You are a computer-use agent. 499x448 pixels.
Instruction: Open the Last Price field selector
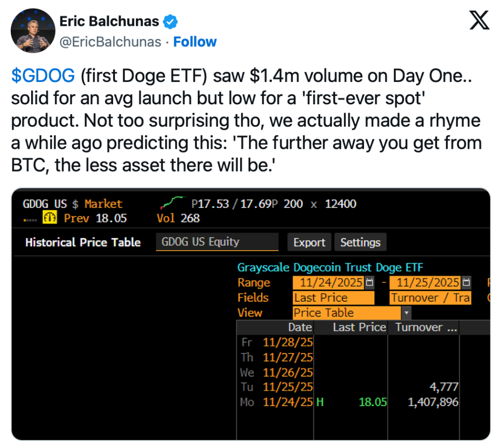(x=333, y=298)
